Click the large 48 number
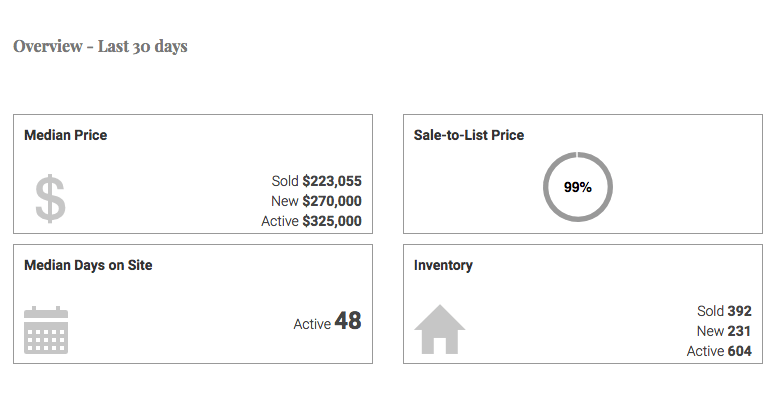 point(348,321)
